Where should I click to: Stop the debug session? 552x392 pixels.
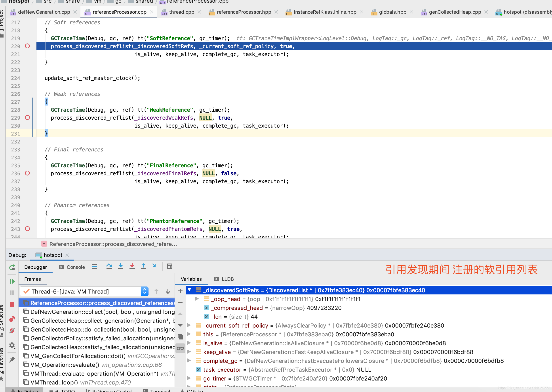tap(12, 304)
